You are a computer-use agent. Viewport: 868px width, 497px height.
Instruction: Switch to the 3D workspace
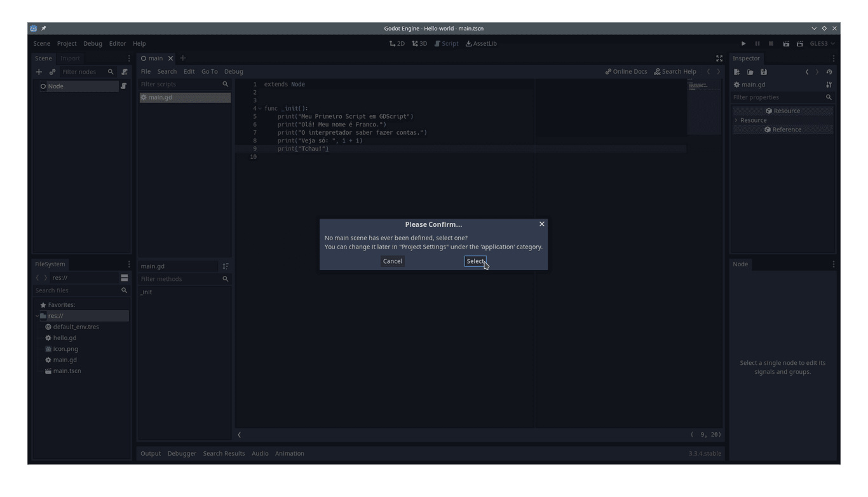419,43
